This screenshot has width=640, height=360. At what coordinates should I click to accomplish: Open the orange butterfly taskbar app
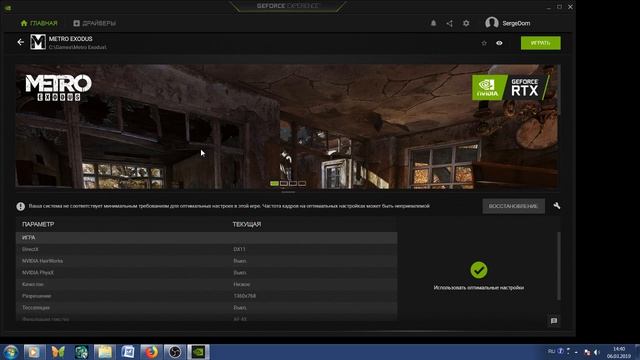pyautogui.click(x=58, y=352)
